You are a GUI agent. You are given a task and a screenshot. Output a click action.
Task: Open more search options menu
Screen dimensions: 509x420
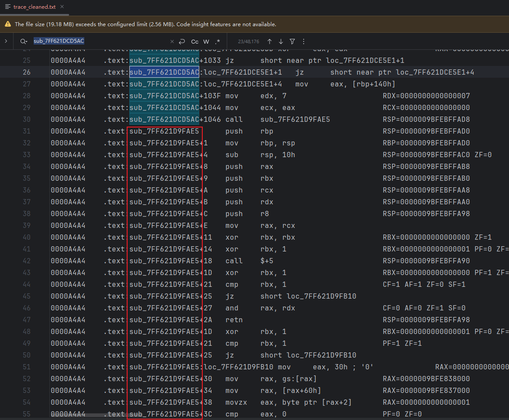(304, 41)
